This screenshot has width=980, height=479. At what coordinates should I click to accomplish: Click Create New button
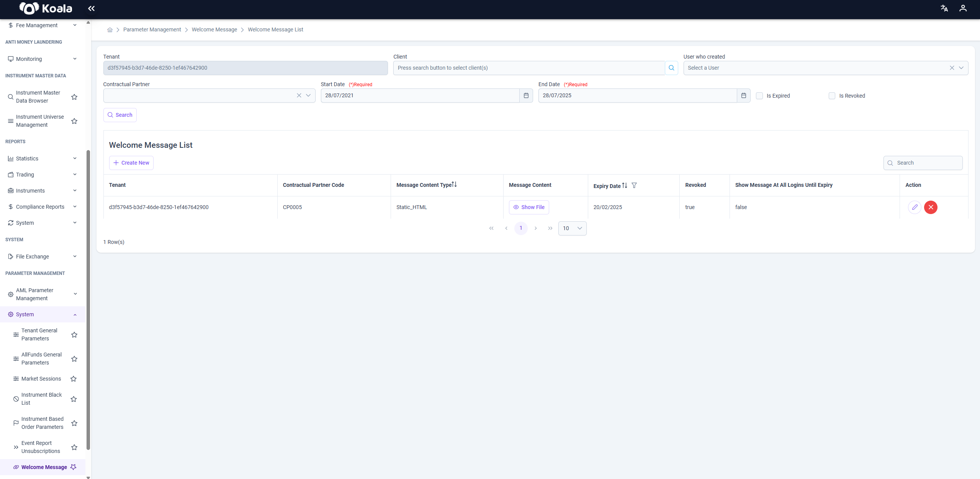click(x=131, y=163)
